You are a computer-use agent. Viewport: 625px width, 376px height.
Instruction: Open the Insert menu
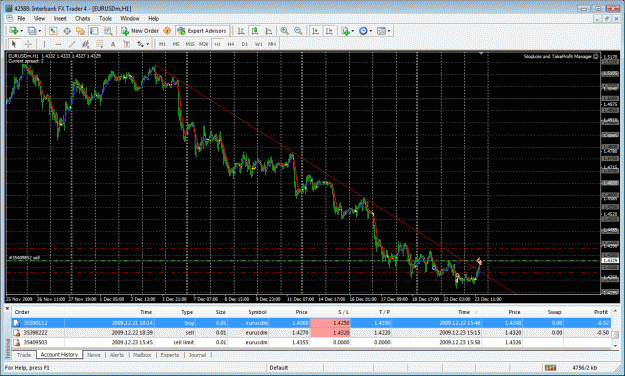60,18
